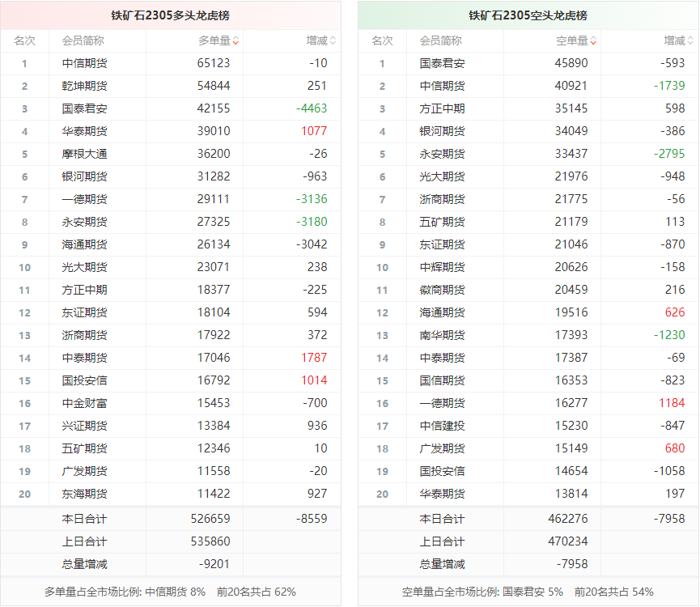Click 东海期货 row in long table
The width and height of the screenshot is (700, 607).
tap(84, 494)
